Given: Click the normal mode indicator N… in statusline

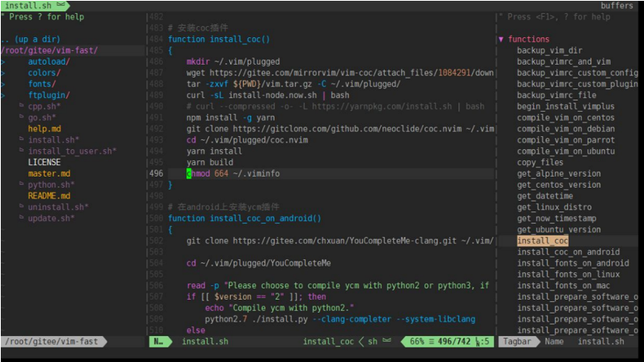Looking at the screenshot, I should pyautogui.click(x=158, y=342).
